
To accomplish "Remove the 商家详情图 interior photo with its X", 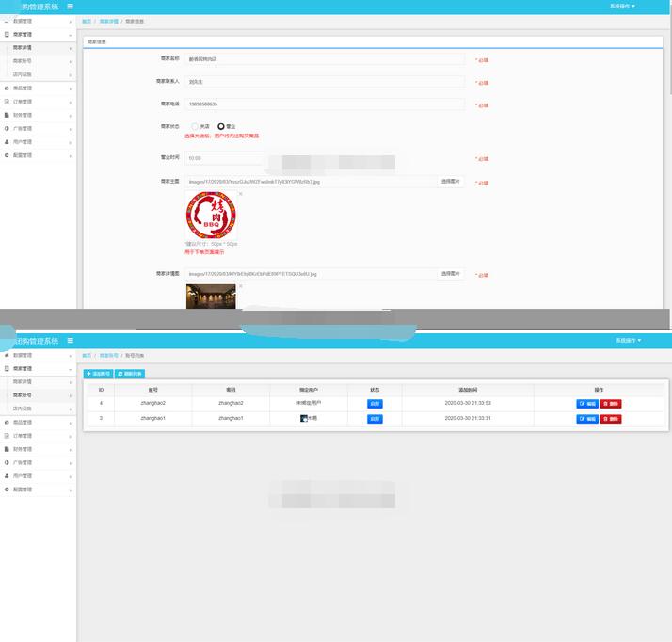I will tap(240, 286).
